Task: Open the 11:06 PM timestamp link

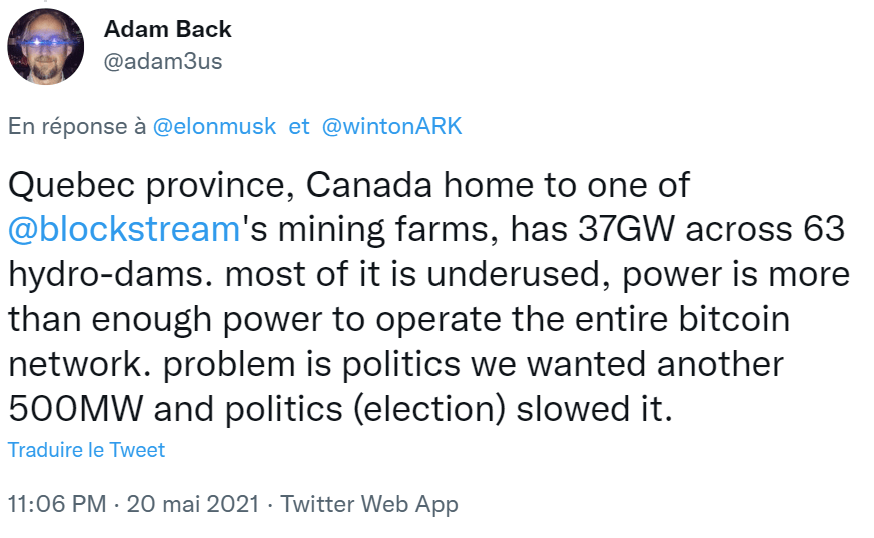Action: [x=56, y=504]
